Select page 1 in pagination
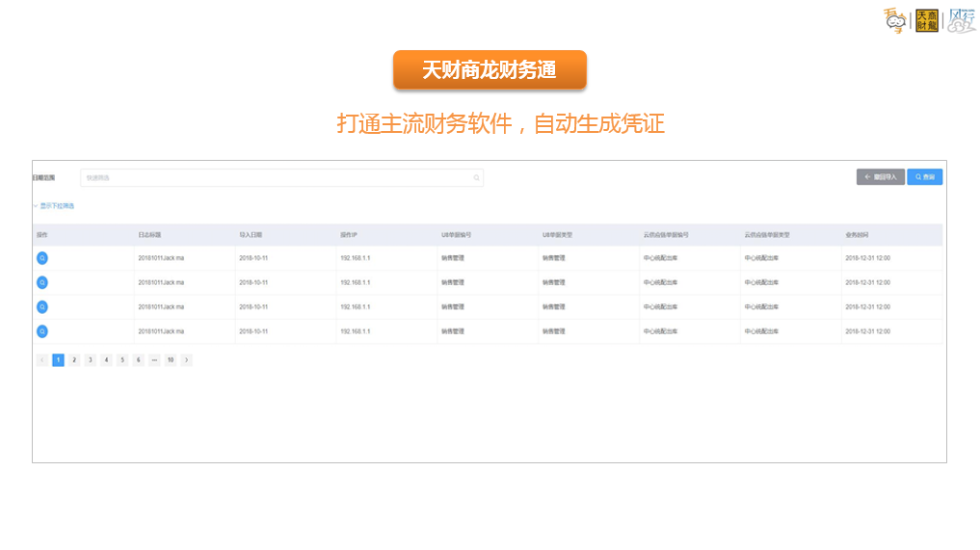This screenshot has height=550, width=980. pos(58,360)
